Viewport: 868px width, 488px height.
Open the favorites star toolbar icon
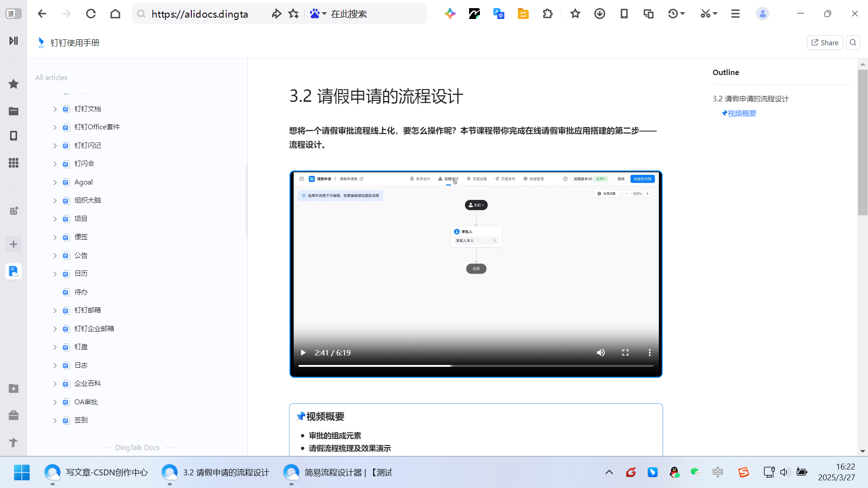tap(575, 14)
